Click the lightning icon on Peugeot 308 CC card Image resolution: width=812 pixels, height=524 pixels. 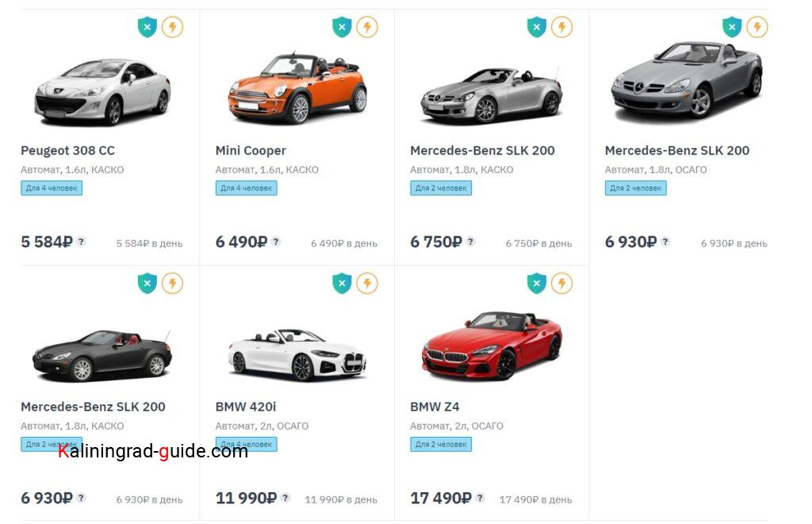coord(172,28)
